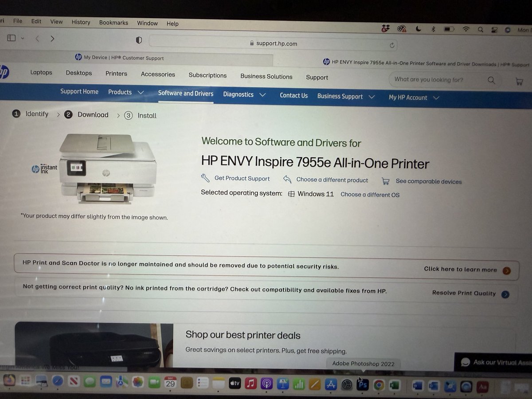The height and width of the screenshot is (399, 532).
Task: Click the privacy shield icon in Safari's toolbar
Action: click(x=138, y=40)
